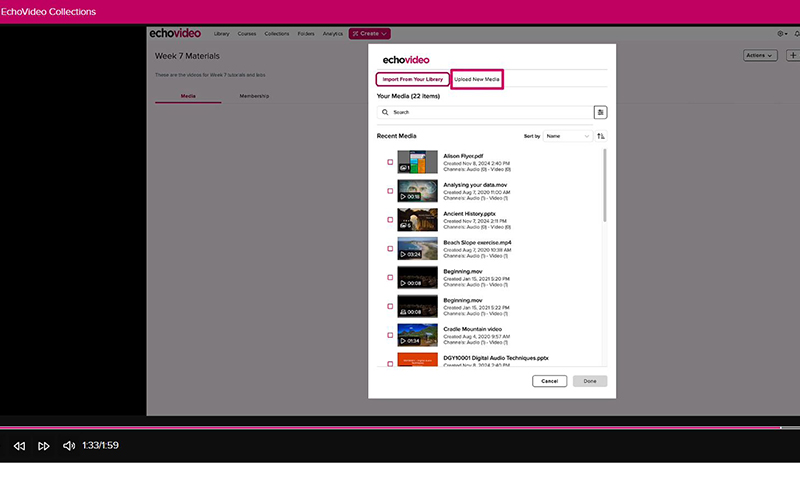This screenshot has height=487, width=800.
Task: Tick the checkbox for Alison Flyer.pdf
Action: [390, 162]
